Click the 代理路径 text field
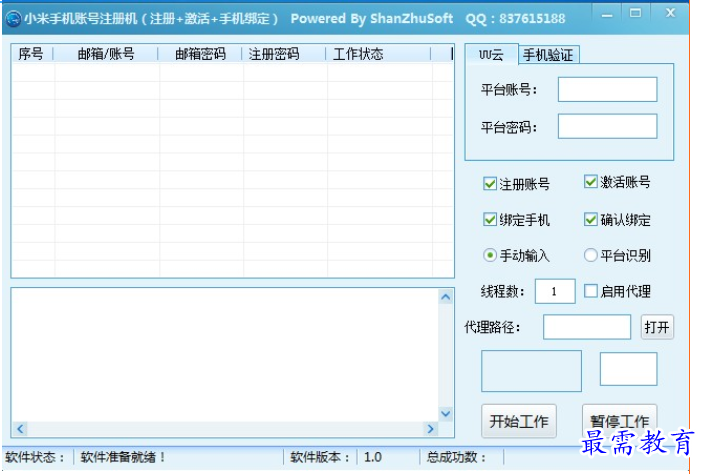The height and width of the screenshot is (474, 703). (587, 327)
